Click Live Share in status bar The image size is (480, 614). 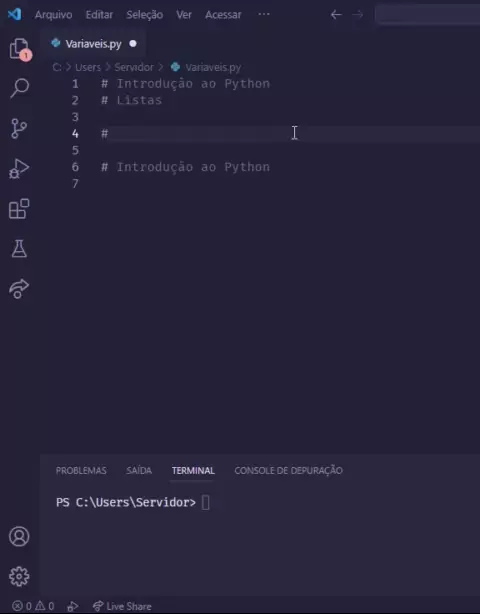tap(122, 607)
